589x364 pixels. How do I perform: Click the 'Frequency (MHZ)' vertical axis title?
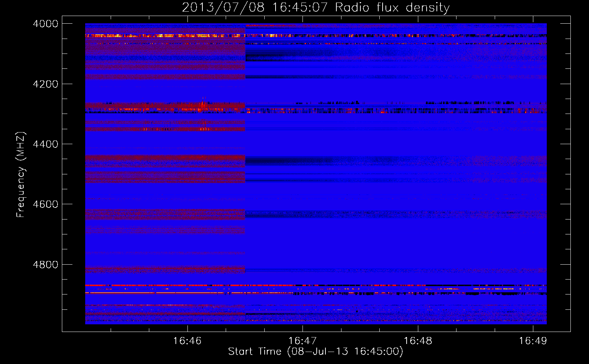click(21, 175)
